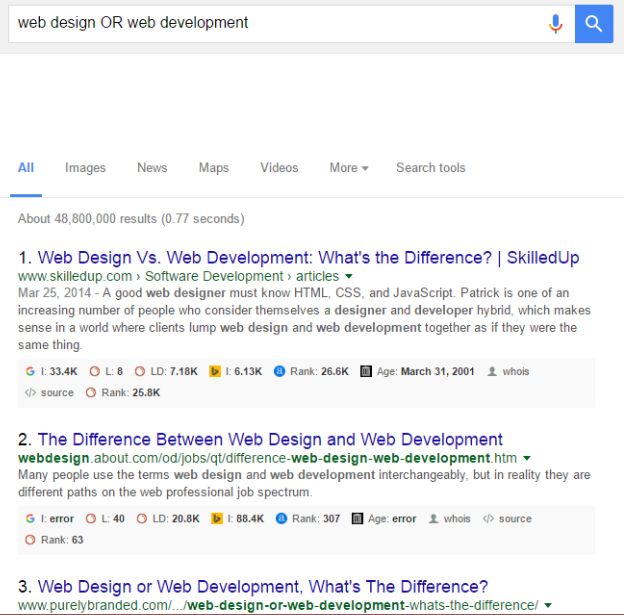Click the Software Development breadcrumb in skilledup URL
The width and height of the screenshot is (624, 615).
[214, 276]
